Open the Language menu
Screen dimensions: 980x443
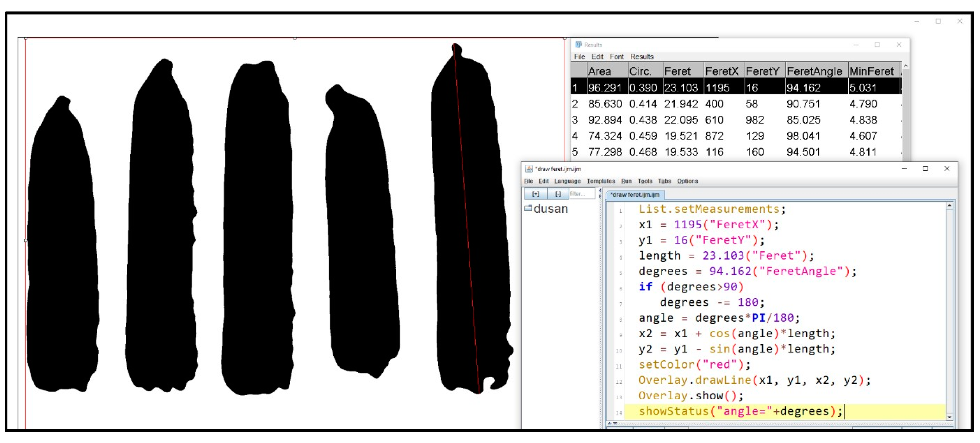567,181
